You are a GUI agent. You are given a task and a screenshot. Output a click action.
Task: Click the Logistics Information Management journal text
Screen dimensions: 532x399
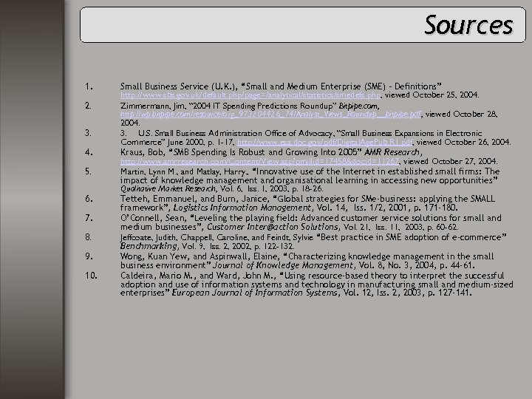coord(242,208)
